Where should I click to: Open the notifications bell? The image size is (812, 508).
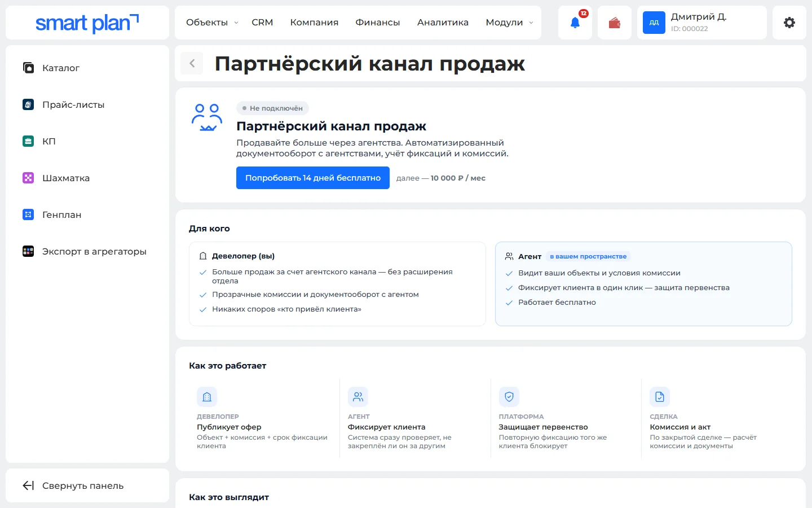point(575,23)
